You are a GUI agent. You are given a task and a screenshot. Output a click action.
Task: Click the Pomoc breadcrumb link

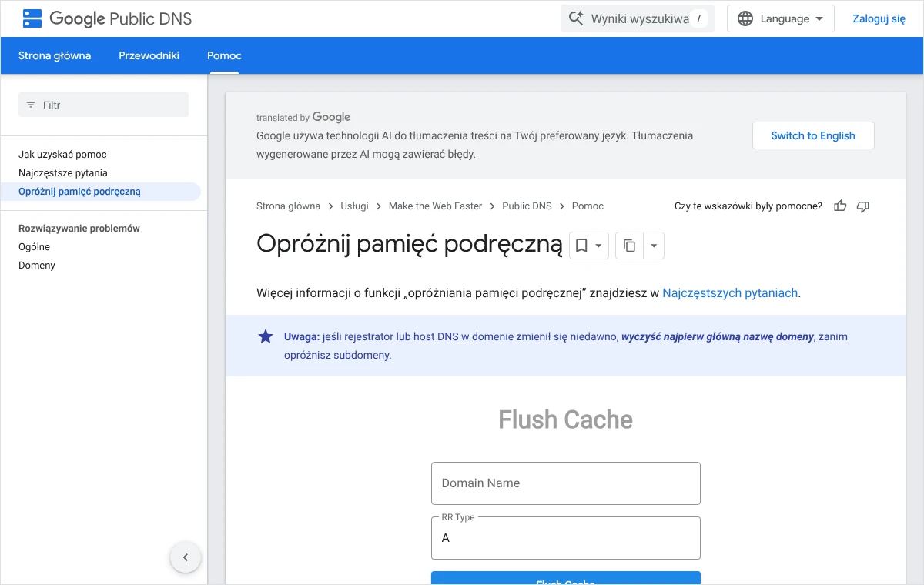(x=588, y=206)
